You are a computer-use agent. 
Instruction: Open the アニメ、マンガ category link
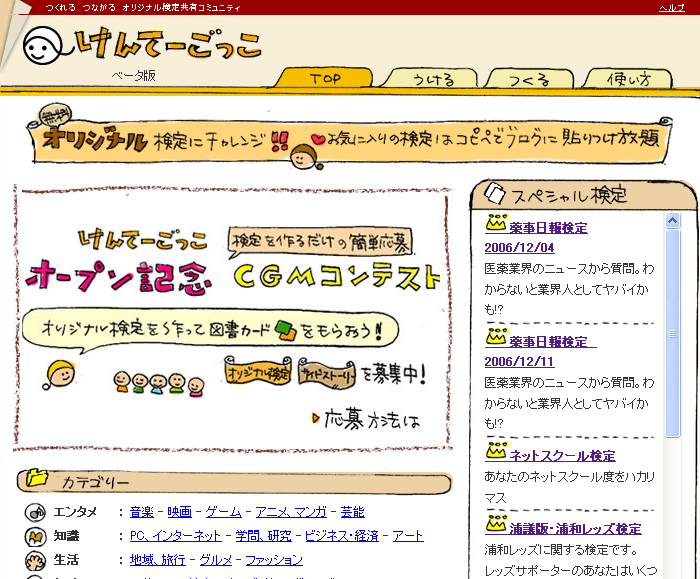pyautogui.click(x=291, y=512)
